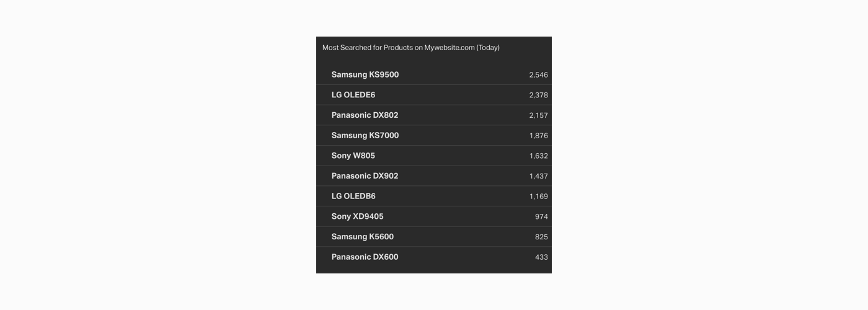
Task: Select the Samsung KS9500 row
Action: [x=434, y=74]
